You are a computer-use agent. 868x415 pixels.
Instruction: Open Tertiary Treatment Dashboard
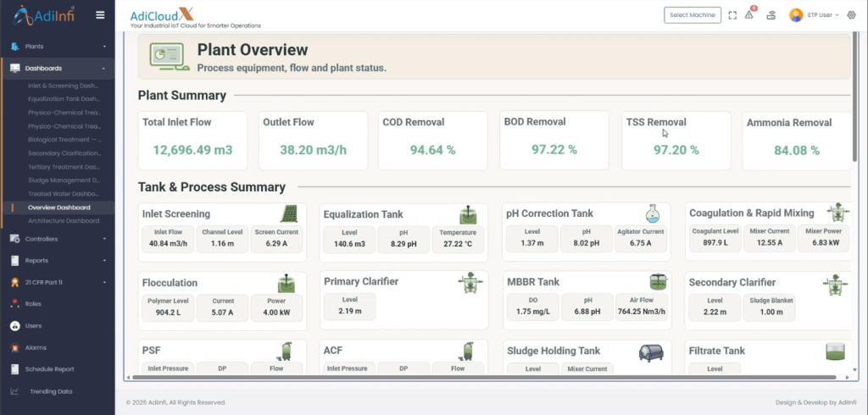coord(63,167)
